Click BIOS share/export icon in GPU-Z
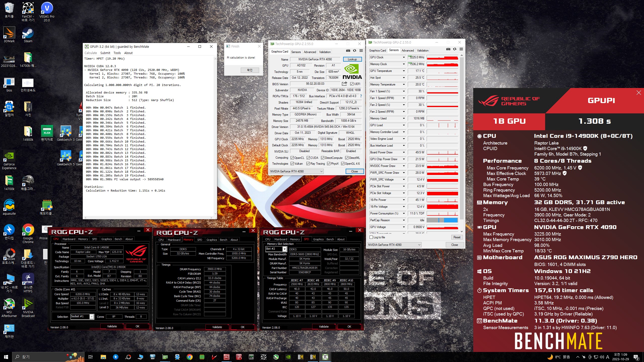 (x=344, y=84)
